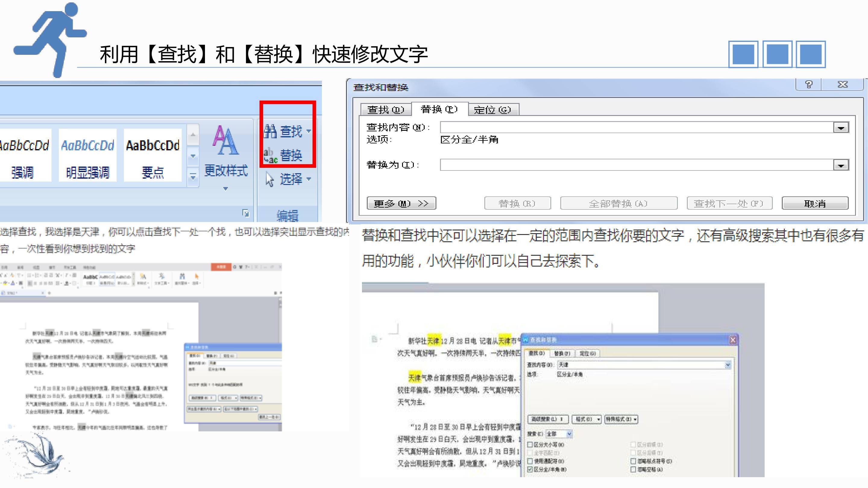Viewport: 868px width, 488px height.
Task: Close the small find dialog in lower-right screenshot
Action: pyautogui.click(x=733, y=340)
